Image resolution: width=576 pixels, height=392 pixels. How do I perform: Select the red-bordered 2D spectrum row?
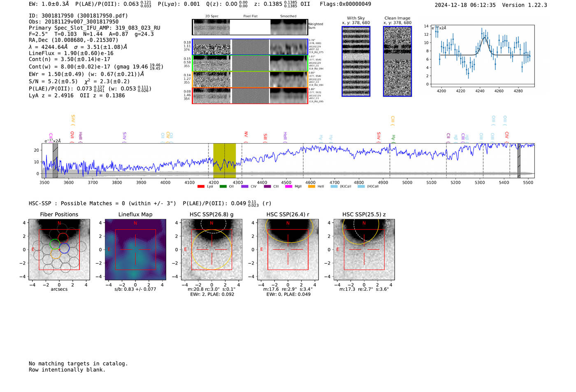click(250, 96)
